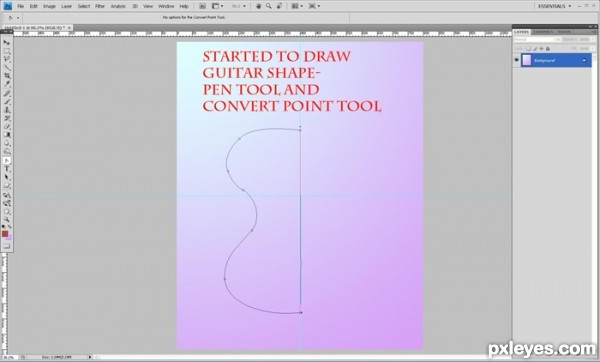Select the 3D Orbit tool

click(7, 204)
